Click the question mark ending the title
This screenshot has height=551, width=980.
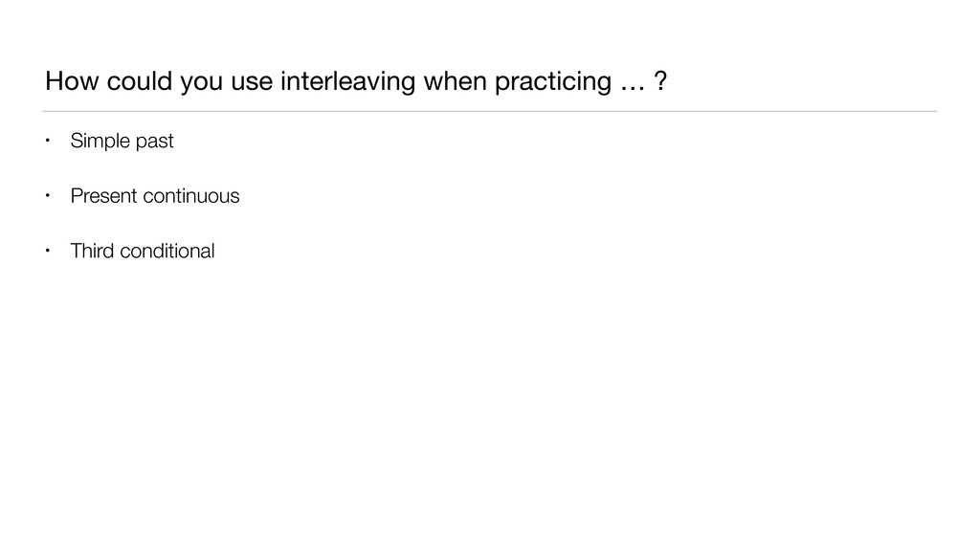(660, 83)
